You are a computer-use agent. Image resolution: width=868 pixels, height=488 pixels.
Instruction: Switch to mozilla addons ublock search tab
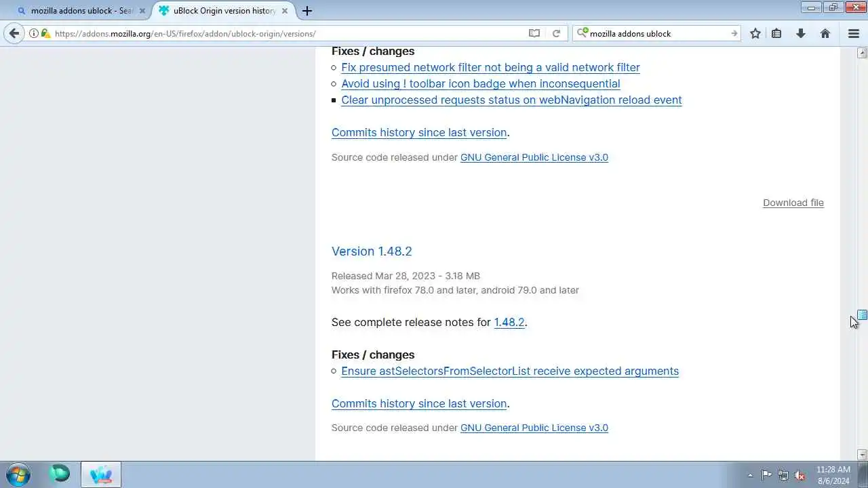pyautogui.click(x=81, y=11)
